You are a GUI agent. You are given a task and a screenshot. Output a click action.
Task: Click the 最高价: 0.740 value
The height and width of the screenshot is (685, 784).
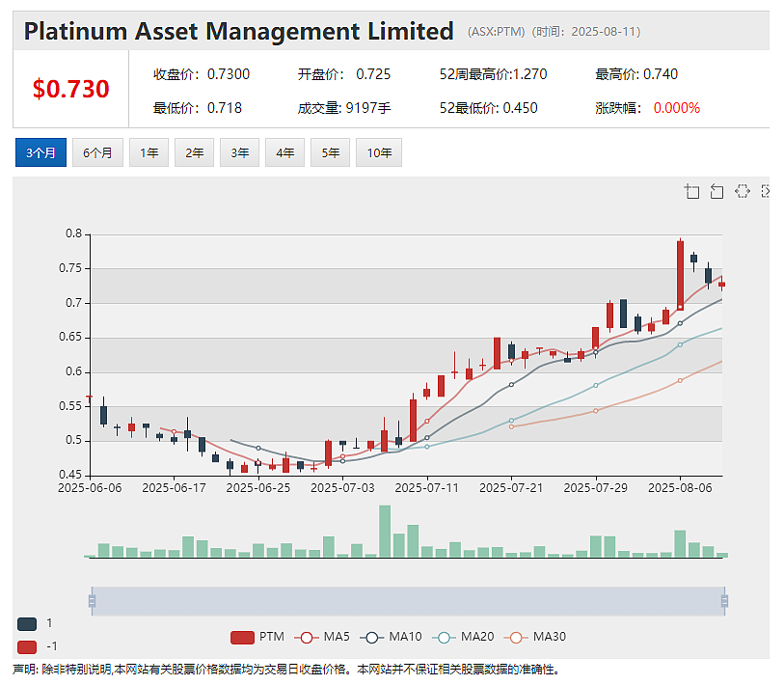coord(636,74)
